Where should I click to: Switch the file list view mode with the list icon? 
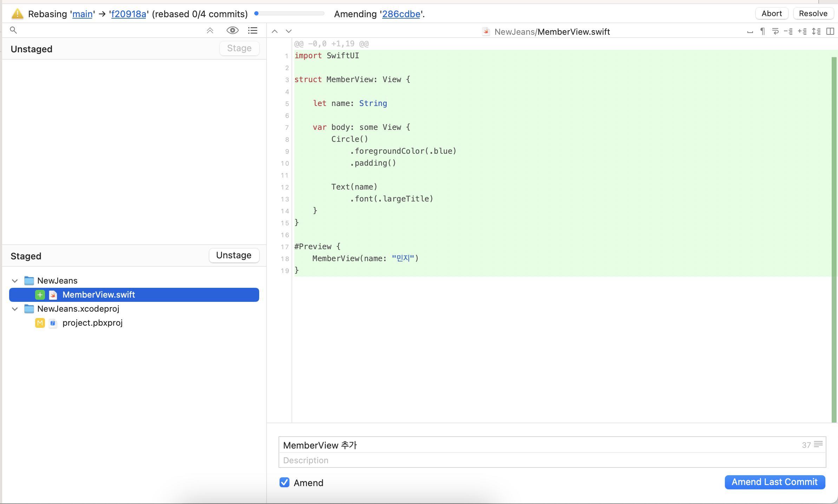click(x=253, y=31)
